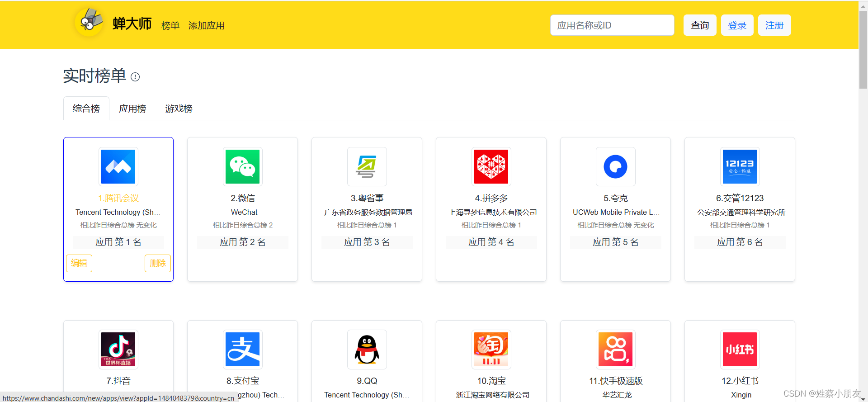Open the 抖音 app icon
This screenshot has height=402, width=868.
[x=118, y=349]
